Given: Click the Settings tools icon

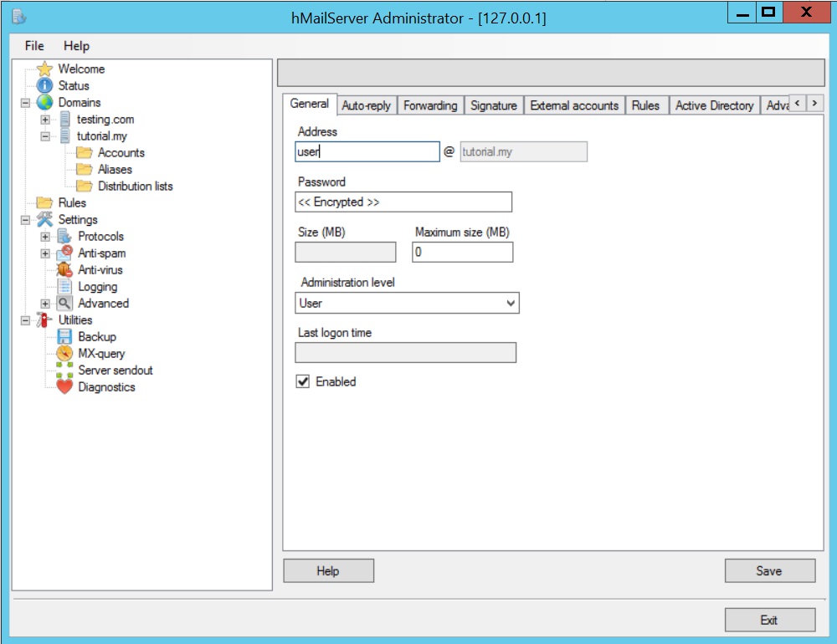Looking at the screenshot, I should (x=45, y=219).
